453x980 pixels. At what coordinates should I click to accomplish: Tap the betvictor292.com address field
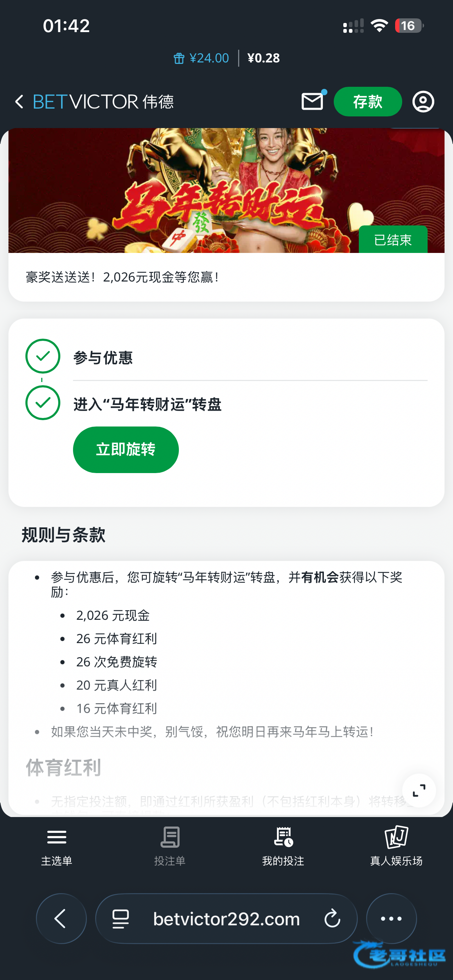(226, 918)
